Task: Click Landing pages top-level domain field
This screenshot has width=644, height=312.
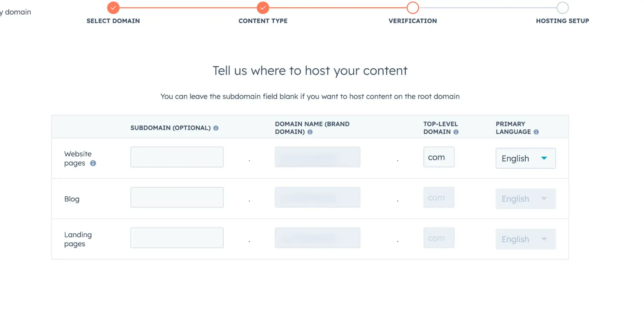Action: pos(439,238)
